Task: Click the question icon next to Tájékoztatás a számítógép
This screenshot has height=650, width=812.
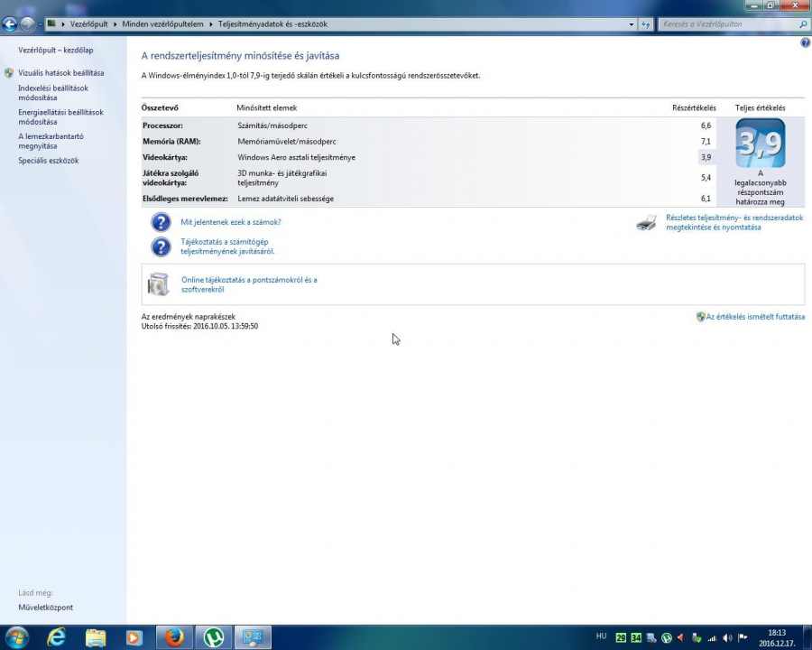Action: point(161,246)
